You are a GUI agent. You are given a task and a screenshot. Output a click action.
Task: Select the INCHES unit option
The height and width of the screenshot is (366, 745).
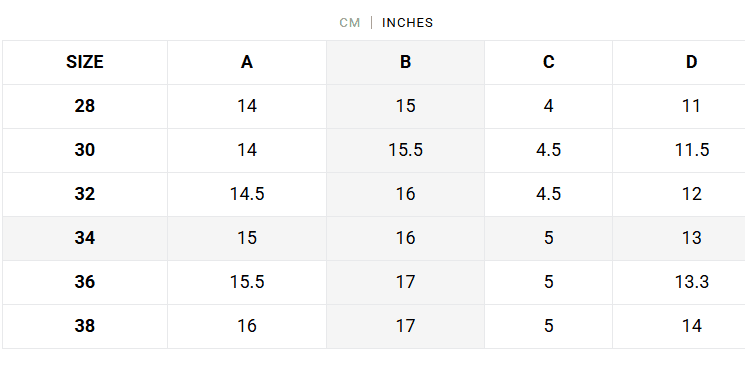(408, 23)
